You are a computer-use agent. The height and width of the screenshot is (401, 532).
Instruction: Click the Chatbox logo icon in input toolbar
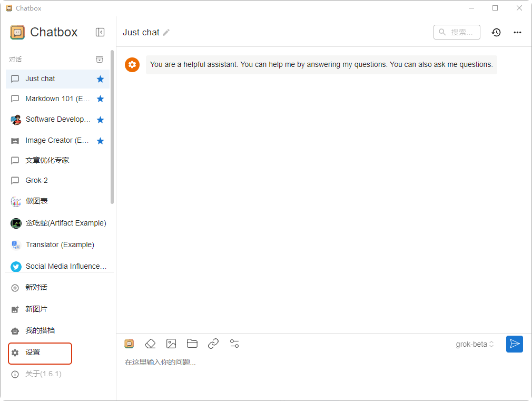coord(129,344)
